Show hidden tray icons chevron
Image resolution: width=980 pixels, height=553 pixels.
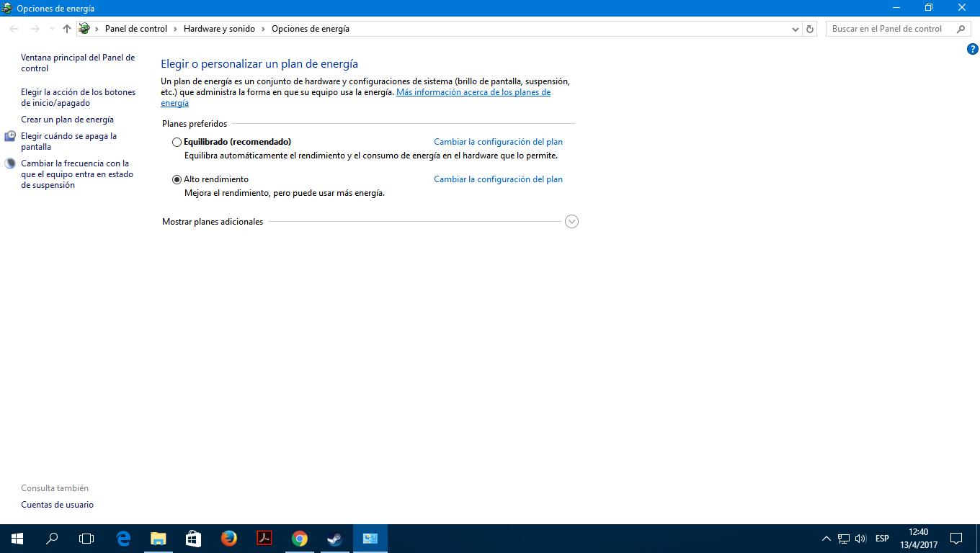(x=827, y=539)
